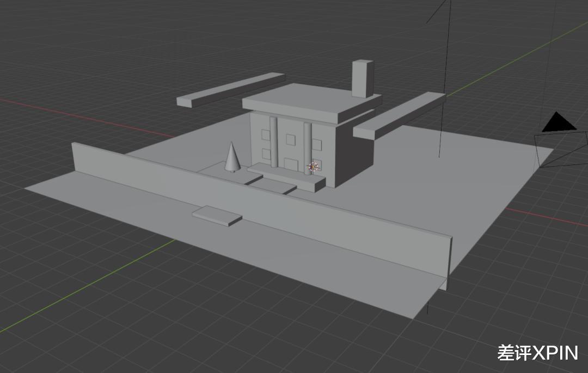Select the chimney box on the roof
Viewport: 588px width, 373px height.
point(363,79)
